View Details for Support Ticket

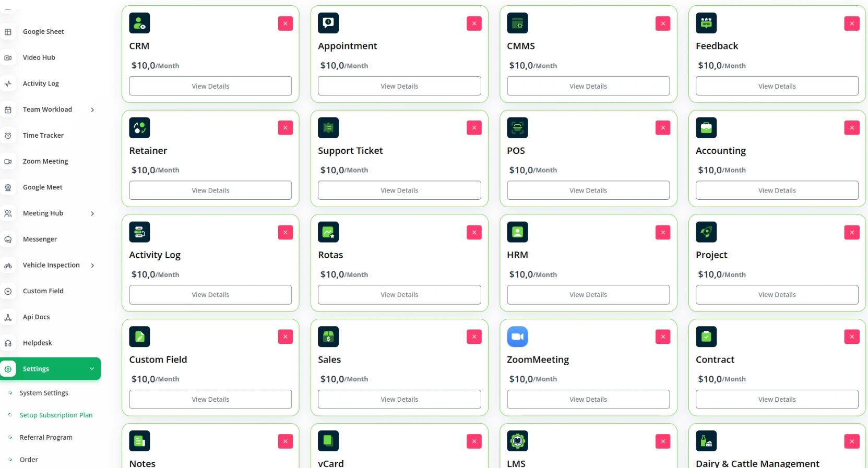[x=399, y=190]
